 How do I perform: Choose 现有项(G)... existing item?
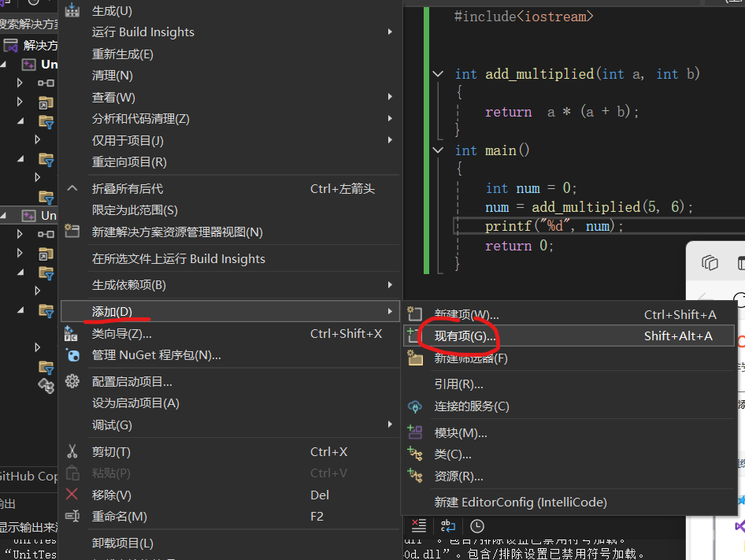pyautogui.click(x=569, y=336)
